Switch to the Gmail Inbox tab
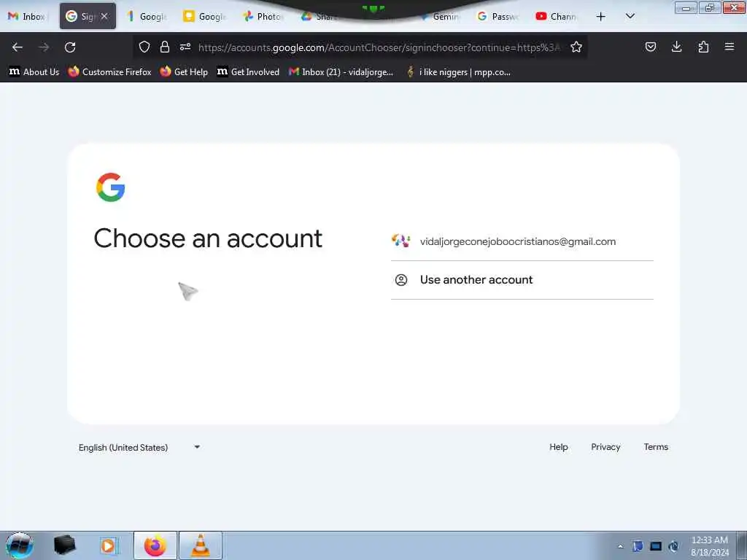This screenshot has height=560, width=747. [28, 16]
